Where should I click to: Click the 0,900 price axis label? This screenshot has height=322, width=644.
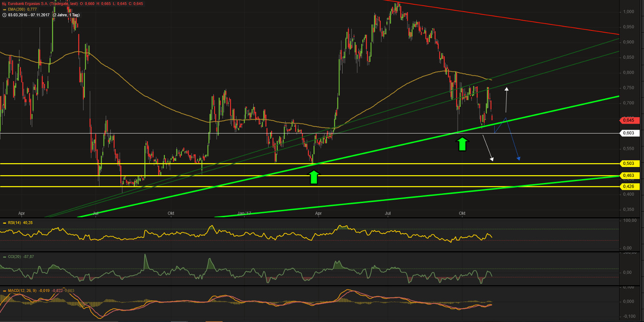point(628,42)
